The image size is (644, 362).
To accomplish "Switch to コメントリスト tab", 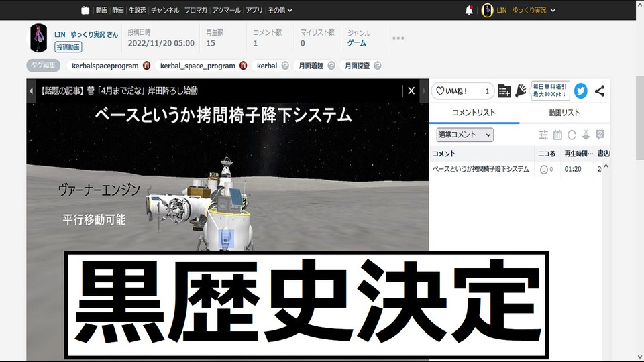I will click(x=474, y=113).
